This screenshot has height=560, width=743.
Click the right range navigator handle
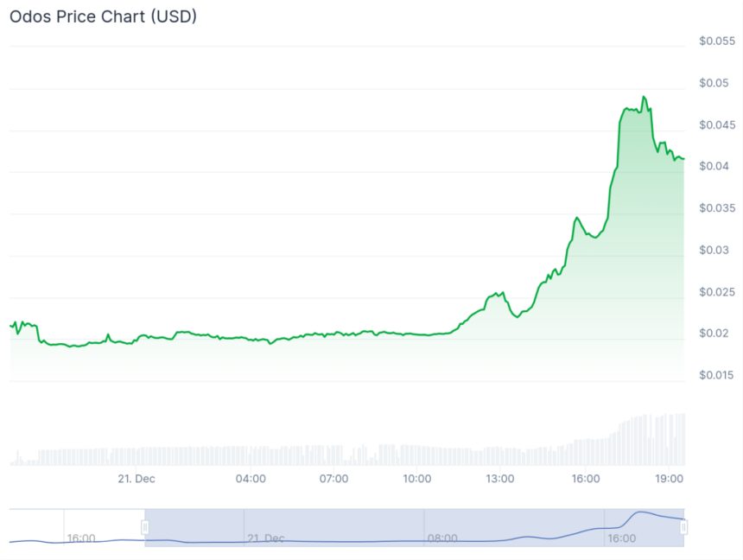coord(684,527)
